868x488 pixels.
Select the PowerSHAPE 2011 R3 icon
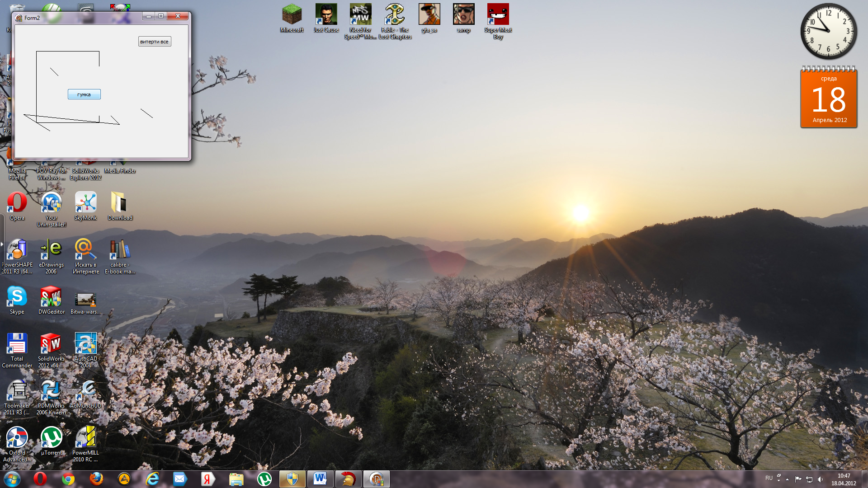point(17,256)
